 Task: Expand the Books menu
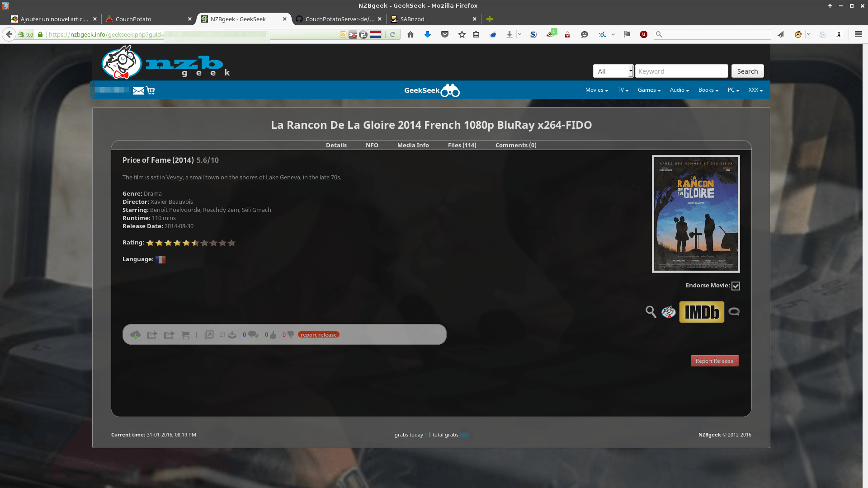(x=708, y=90)
